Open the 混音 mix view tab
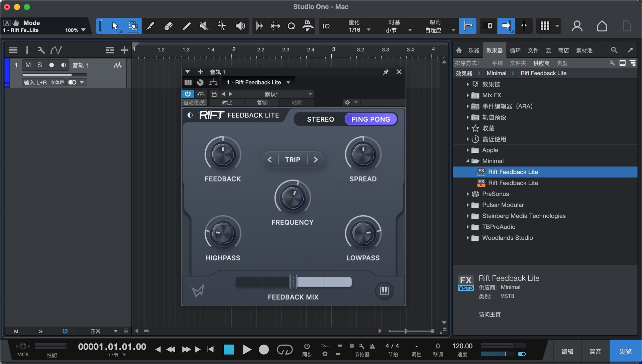The image size is (642, 364). 595,352
